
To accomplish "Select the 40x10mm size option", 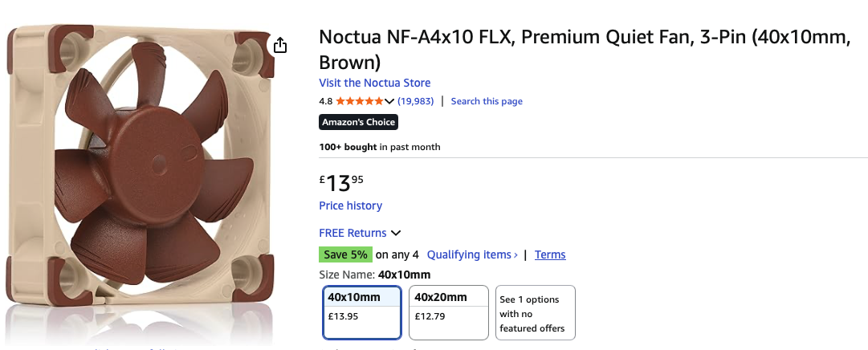I will coord(361,312).
